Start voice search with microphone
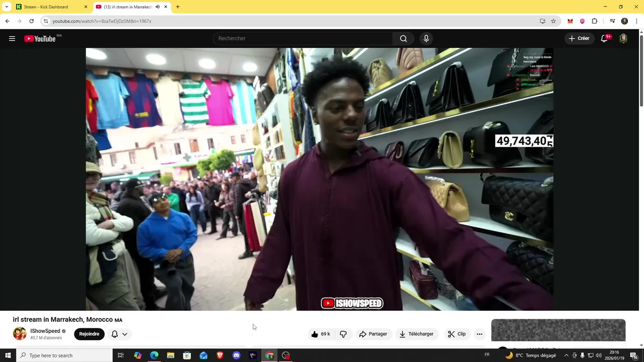The height and width of the screenshot is (362, 644). tap(426, 38)
